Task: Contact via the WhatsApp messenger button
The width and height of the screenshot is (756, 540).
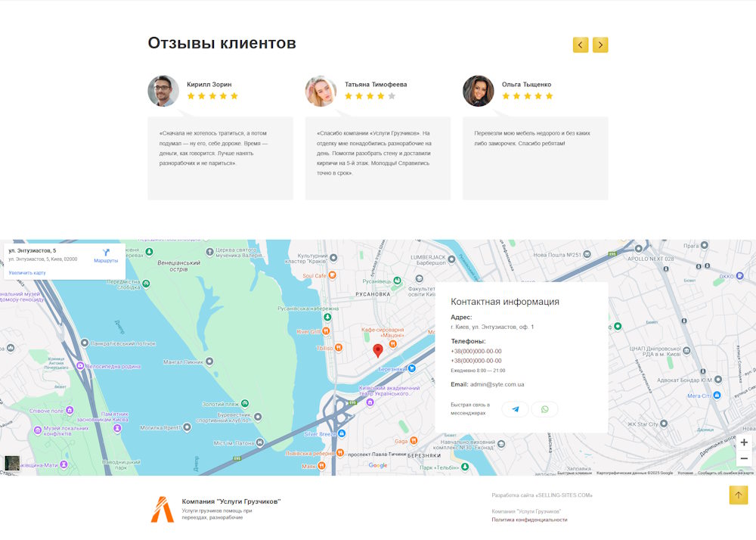Action: [x=545, y=409]
